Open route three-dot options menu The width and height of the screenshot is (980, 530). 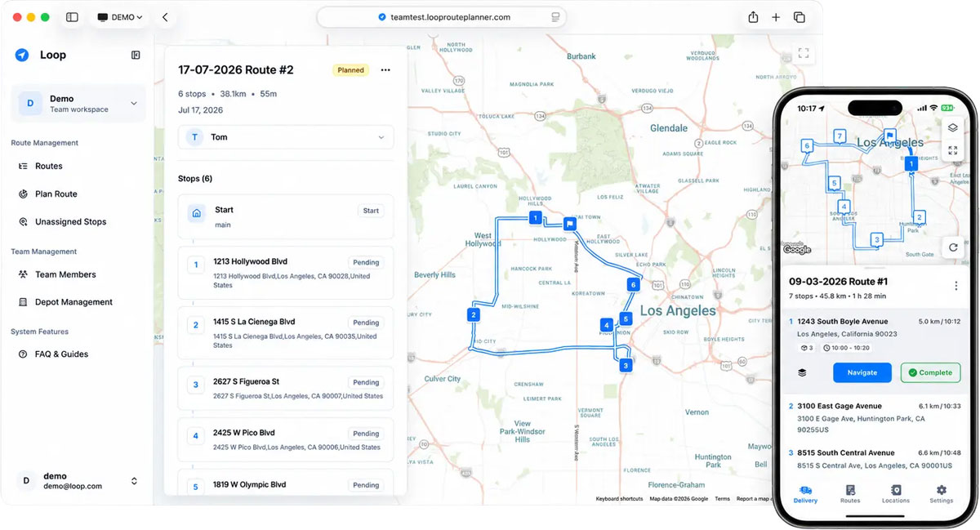click(385, 70)
